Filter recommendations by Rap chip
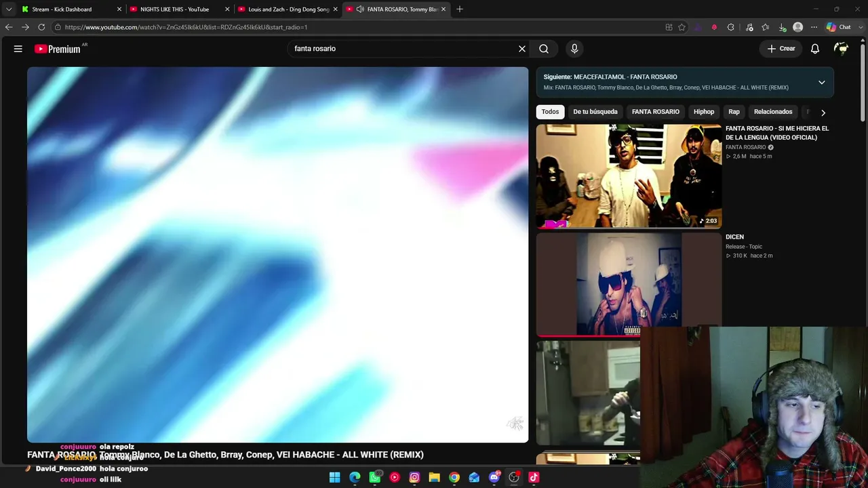The height and width of the screenshot is (488, 868). (x=734, y=112)
